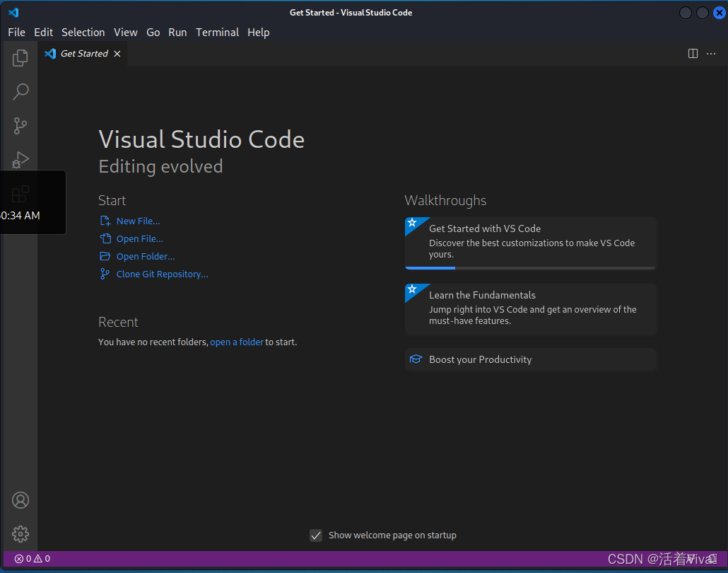Open the Run menu
Screen dimensions: 728x573
[x=177, y=32]
